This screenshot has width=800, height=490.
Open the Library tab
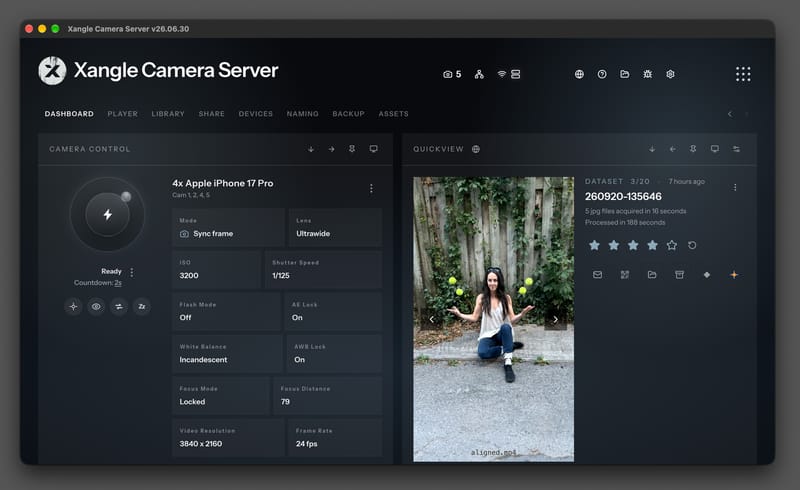[168, 114]
